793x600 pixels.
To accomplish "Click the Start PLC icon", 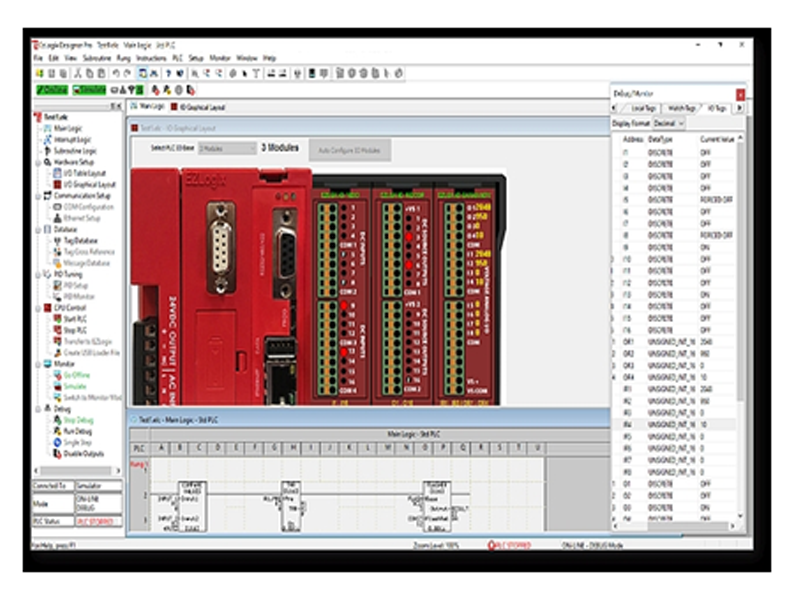I will pos(57,319).
